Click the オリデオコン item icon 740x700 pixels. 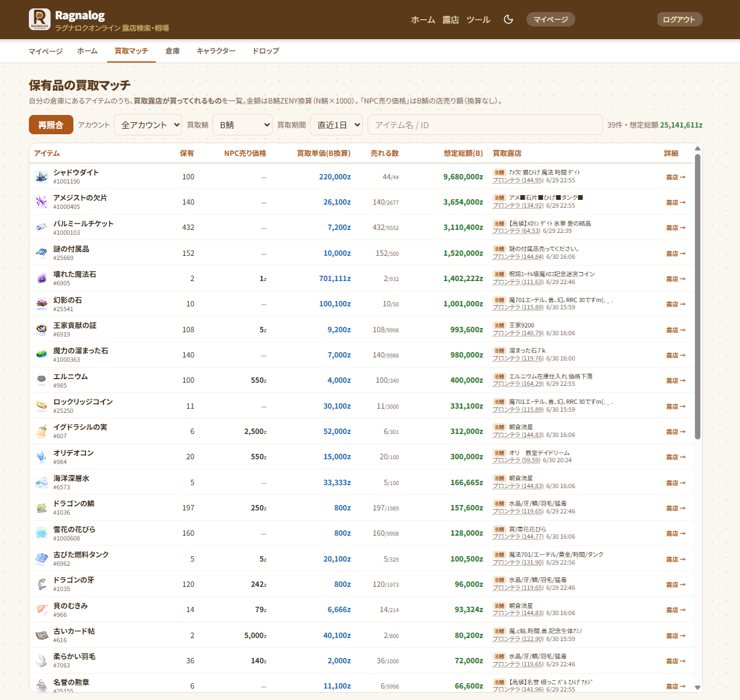tap(42, 457)
